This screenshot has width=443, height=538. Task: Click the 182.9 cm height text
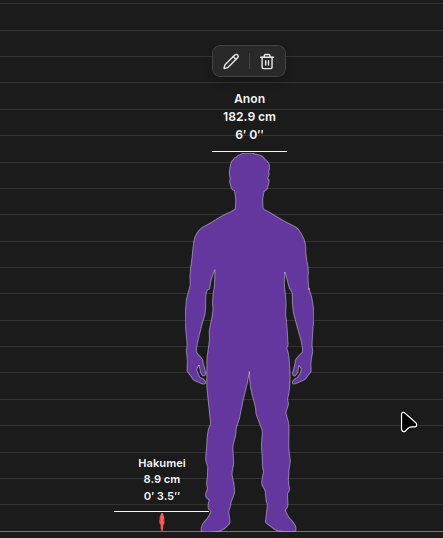tap(249, 117)
